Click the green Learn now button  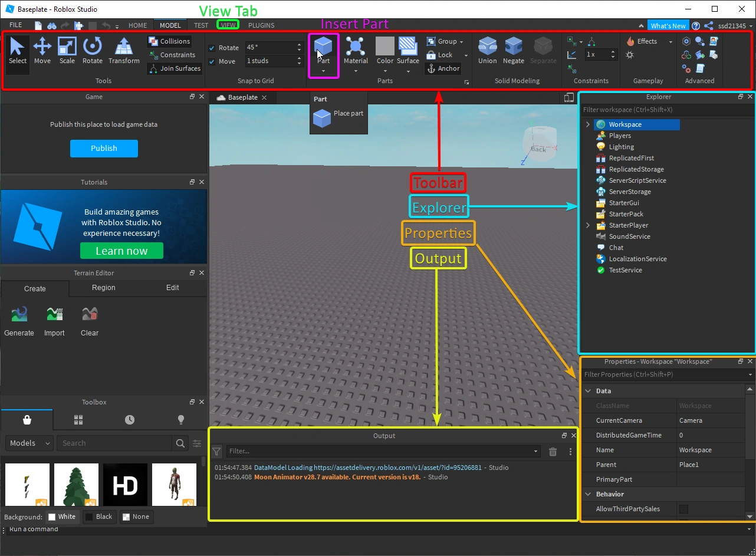click(121, 251)
